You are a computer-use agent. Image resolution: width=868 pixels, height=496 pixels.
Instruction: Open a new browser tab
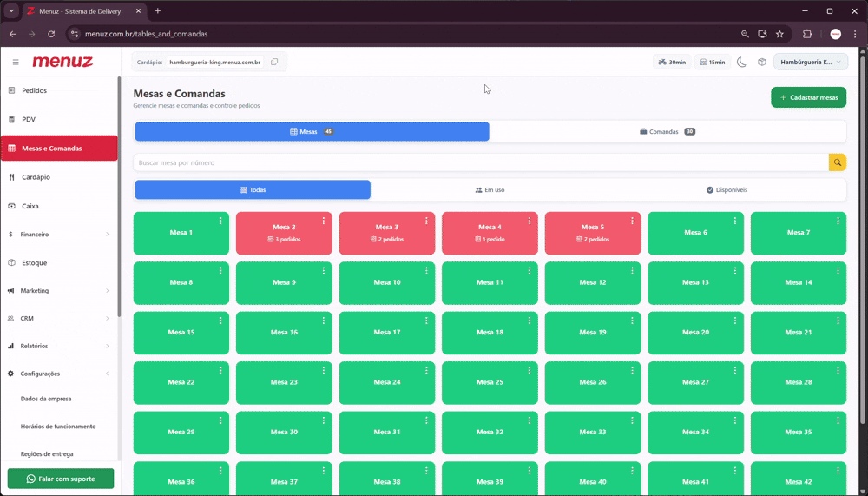(x=158, y=11)
